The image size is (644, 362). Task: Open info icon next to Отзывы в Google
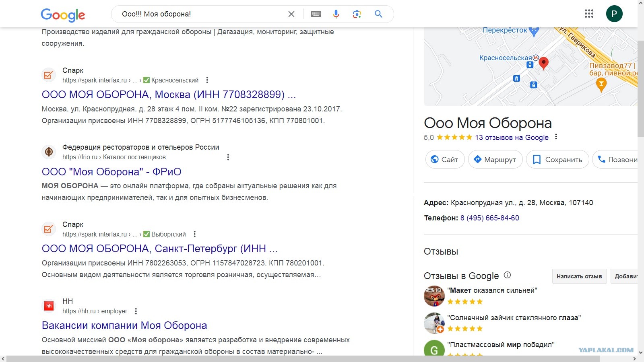point(507,275)
